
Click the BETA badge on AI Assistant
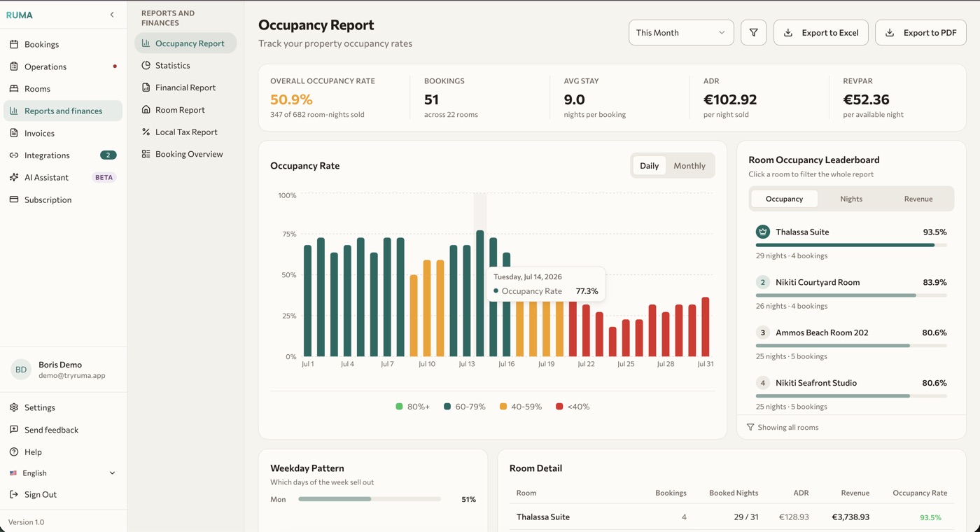(104, 177)
